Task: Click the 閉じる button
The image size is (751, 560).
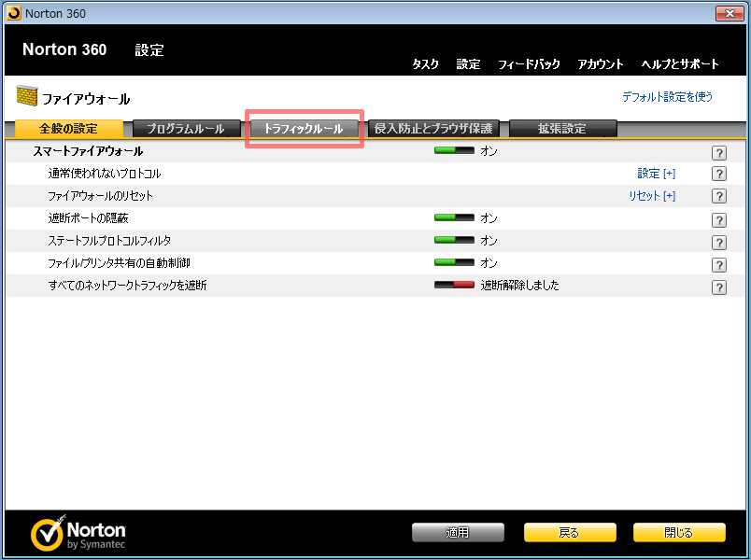Action: click(679, 533)
